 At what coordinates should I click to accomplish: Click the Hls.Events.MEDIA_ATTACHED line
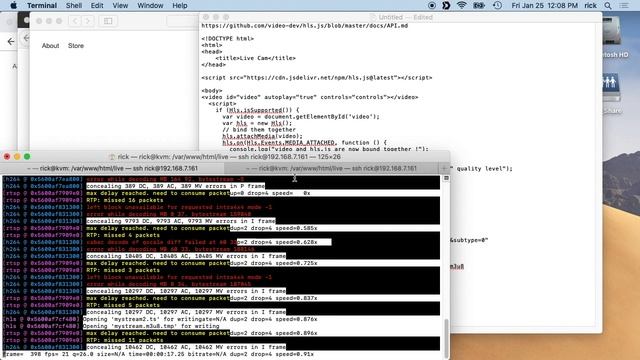pyautogui.click(x=304, y=143)
